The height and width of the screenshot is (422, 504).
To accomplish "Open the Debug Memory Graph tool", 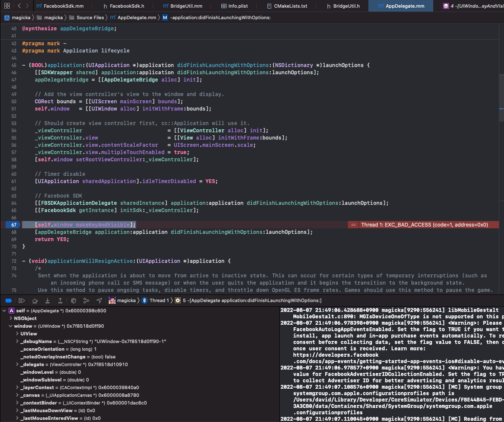I will tap(86, 300).
